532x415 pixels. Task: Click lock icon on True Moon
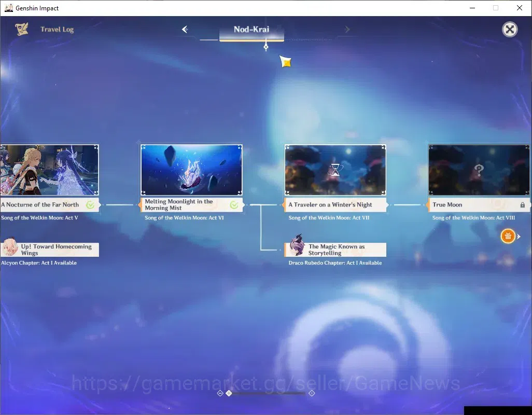pos(523,205)
